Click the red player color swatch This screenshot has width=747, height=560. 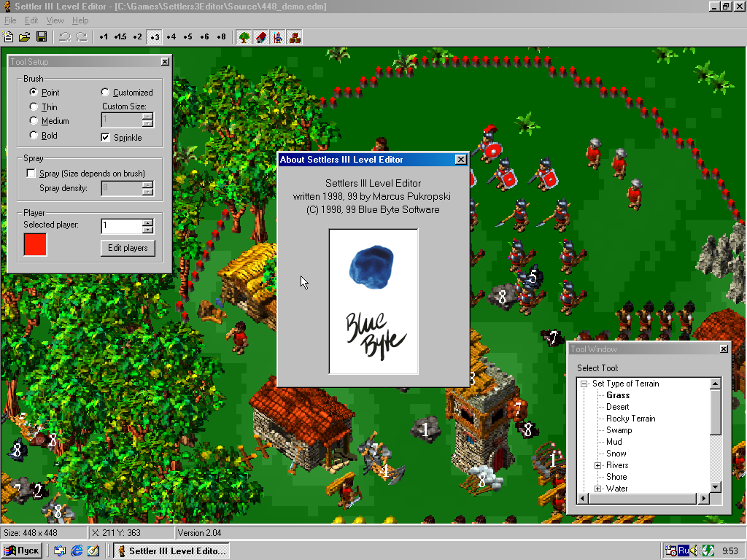(35, 245)
